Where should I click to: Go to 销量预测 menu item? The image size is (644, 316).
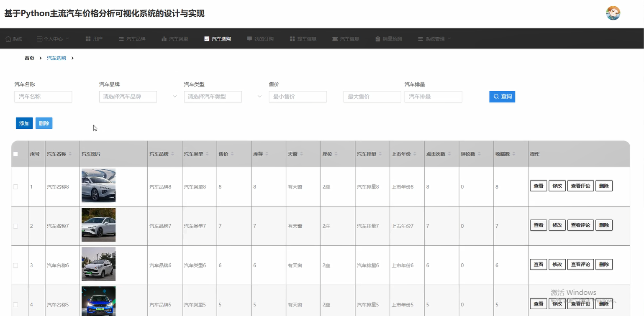(389, 39)
